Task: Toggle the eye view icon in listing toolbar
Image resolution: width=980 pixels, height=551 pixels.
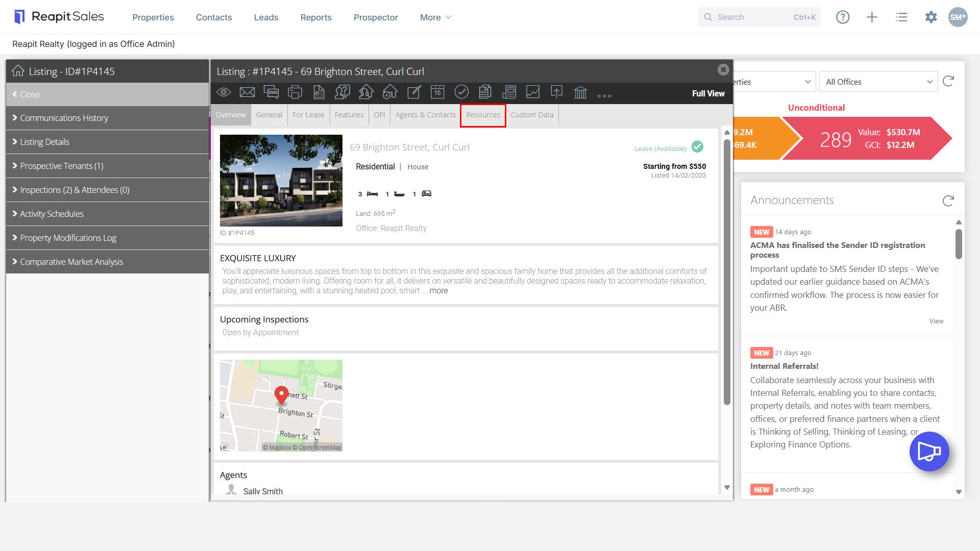Action: [x=224, y=92]
